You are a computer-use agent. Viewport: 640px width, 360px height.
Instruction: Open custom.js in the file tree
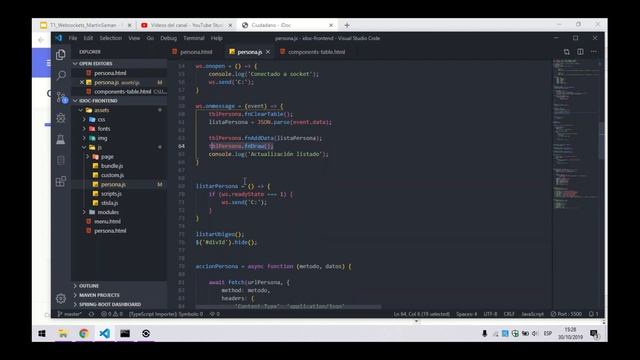112,175
